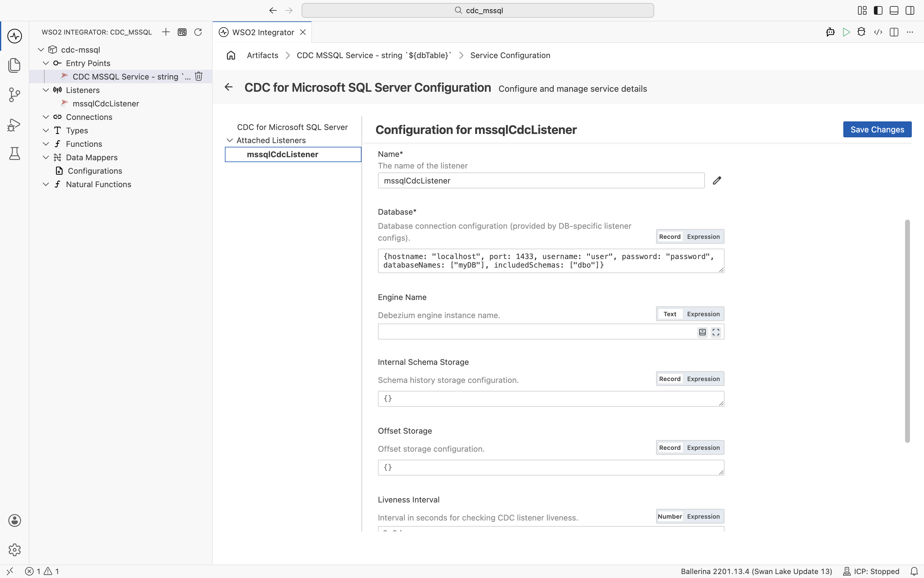This screenshot has height=578, width=924.
Task: Open the Explorer files icon
Action: tap(14, 65)
